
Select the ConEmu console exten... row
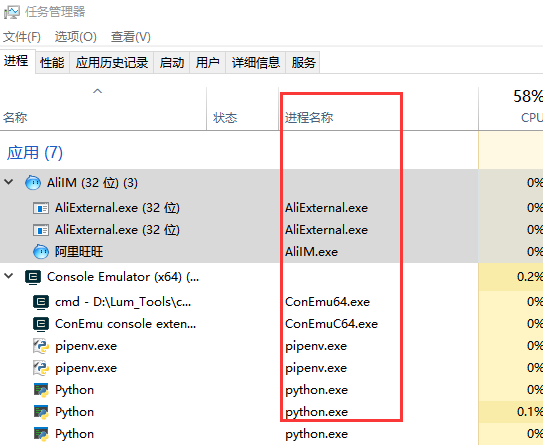272,324
